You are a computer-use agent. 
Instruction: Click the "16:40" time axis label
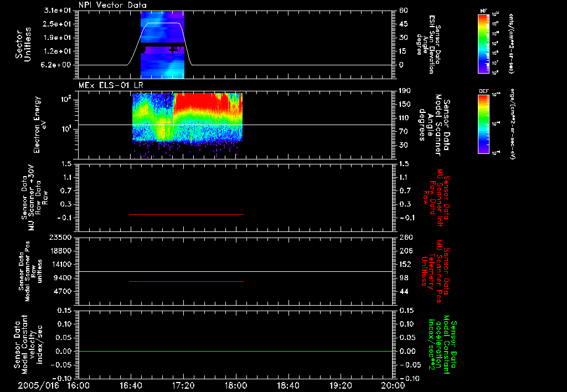(x=131, y=385)
